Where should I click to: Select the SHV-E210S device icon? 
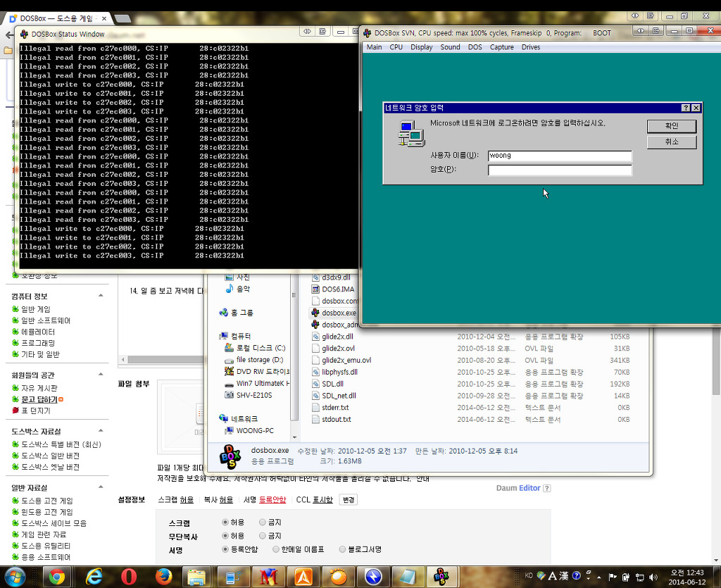tap(228, 395)
